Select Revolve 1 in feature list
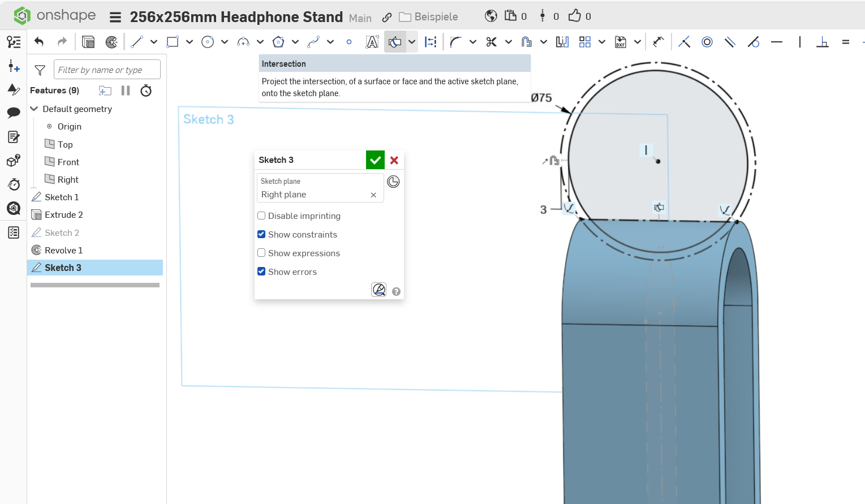The width and height of the screenshot is (865, 504). coord(63,250)
